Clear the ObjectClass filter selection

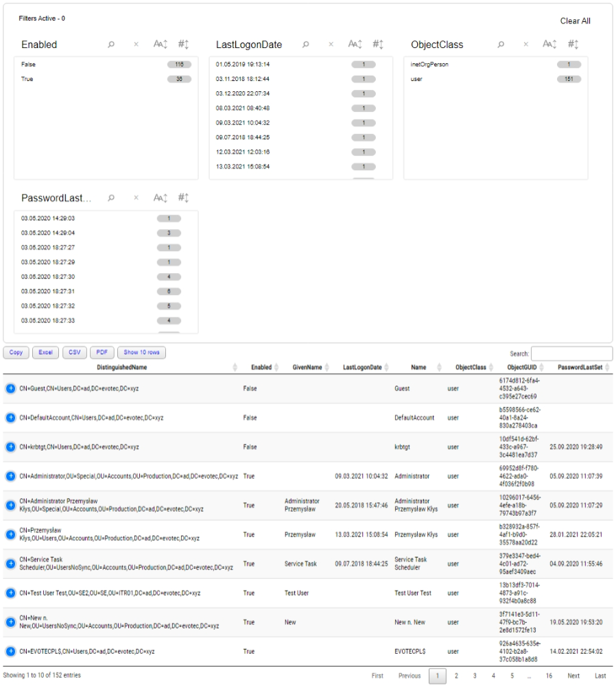click(526, 43)
